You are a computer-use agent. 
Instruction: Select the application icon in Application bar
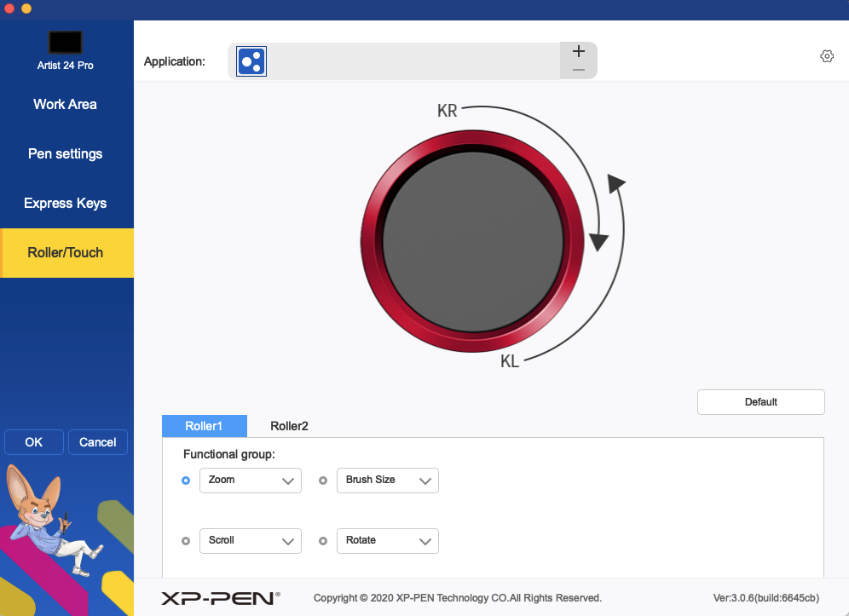click(x=251, y=61)
